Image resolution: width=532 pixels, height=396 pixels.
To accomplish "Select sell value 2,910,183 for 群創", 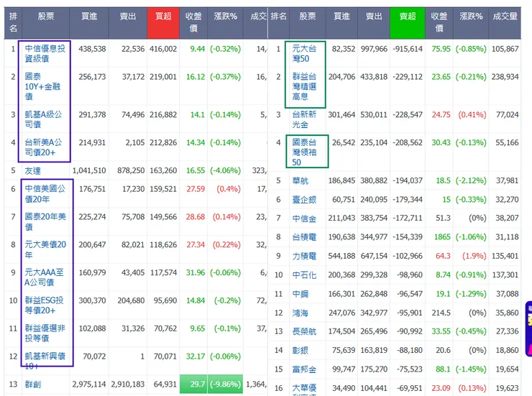I will pos(128,385).
